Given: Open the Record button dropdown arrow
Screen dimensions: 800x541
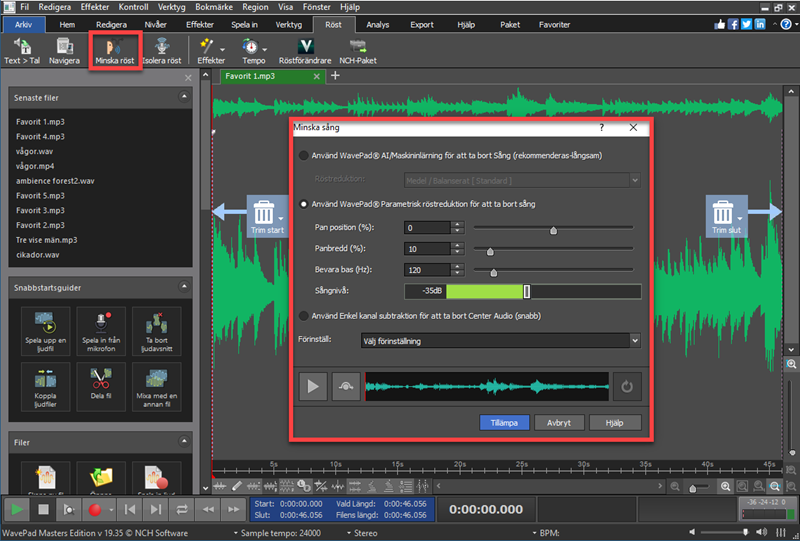Looking at the screenshot, I should [x=111, y=509].
